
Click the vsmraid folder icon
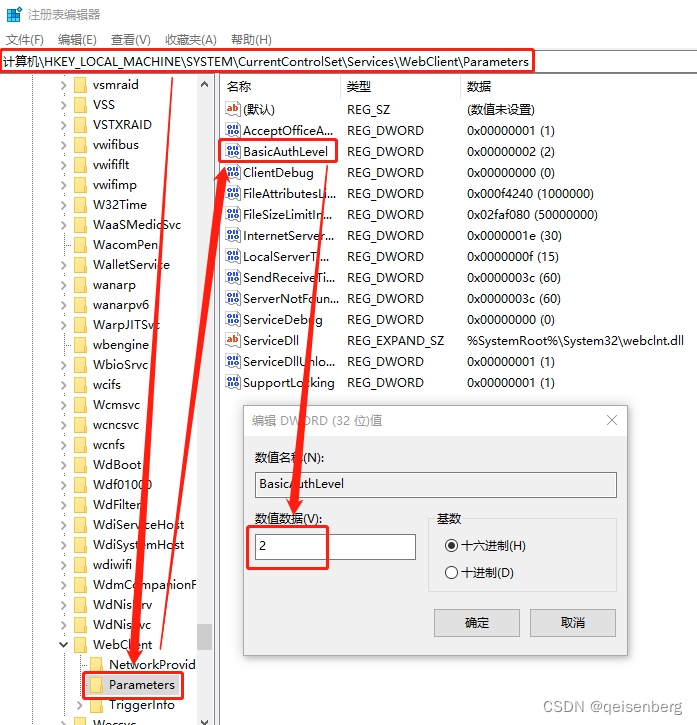[80, 85]
